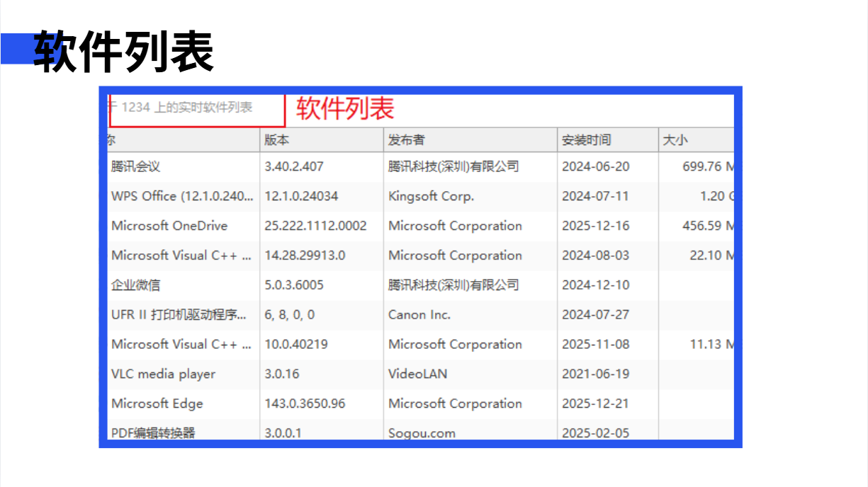Sort by the 版本 column header
The image size is (868, 487).
[322, 140]
